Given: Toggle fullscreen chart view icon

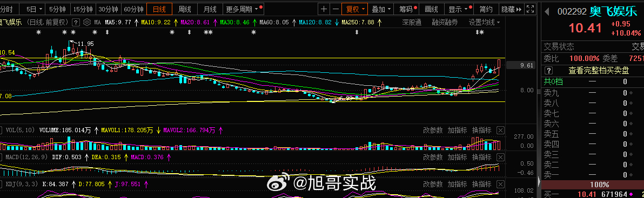Looking at the screenshot, I should (531, 9).
